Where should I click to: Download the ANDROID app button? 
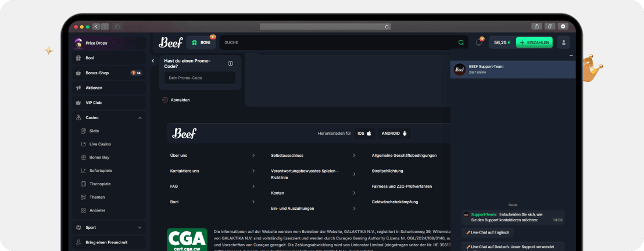(x=394, y=134)
